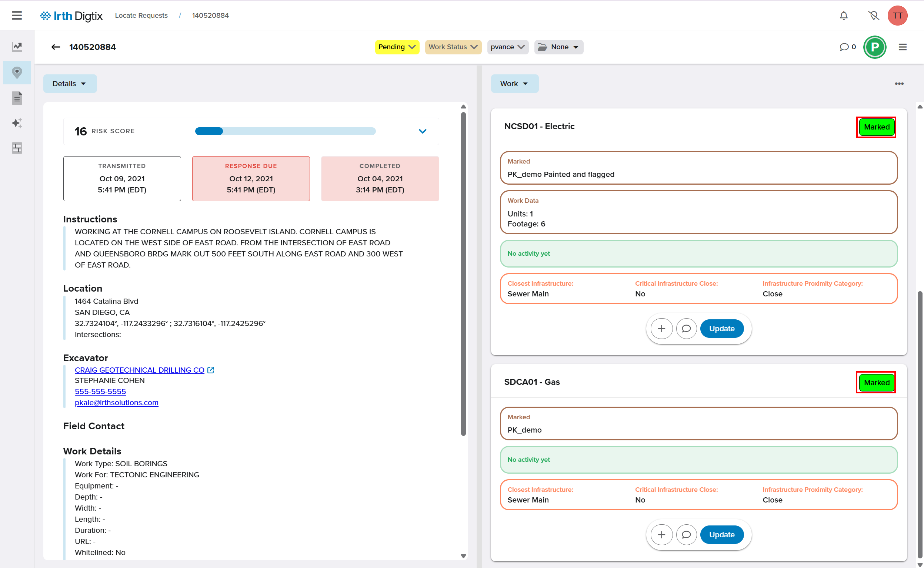Click Update on NCSD01 Electric card

pyautogui.click(x=721, y=329)
